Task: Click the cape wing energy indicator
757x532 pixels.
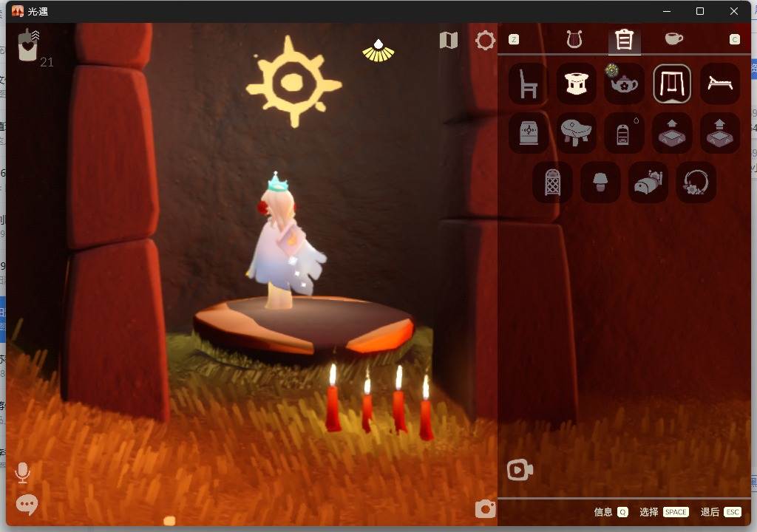Action: pos(378,51)
